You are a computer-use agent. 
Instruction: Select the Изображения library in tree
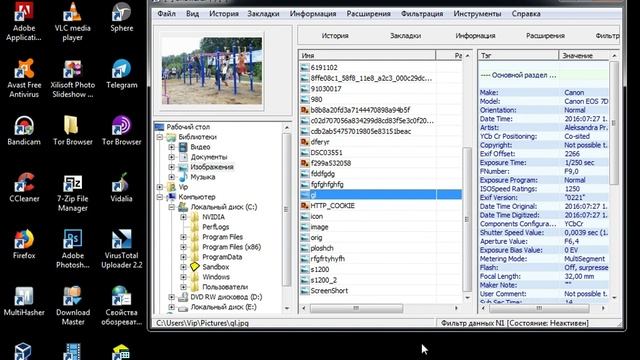(x=212, y=167)
